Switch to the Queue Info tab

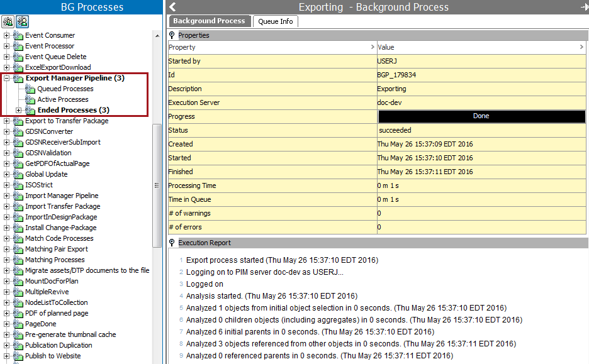[x=276, y=21]
